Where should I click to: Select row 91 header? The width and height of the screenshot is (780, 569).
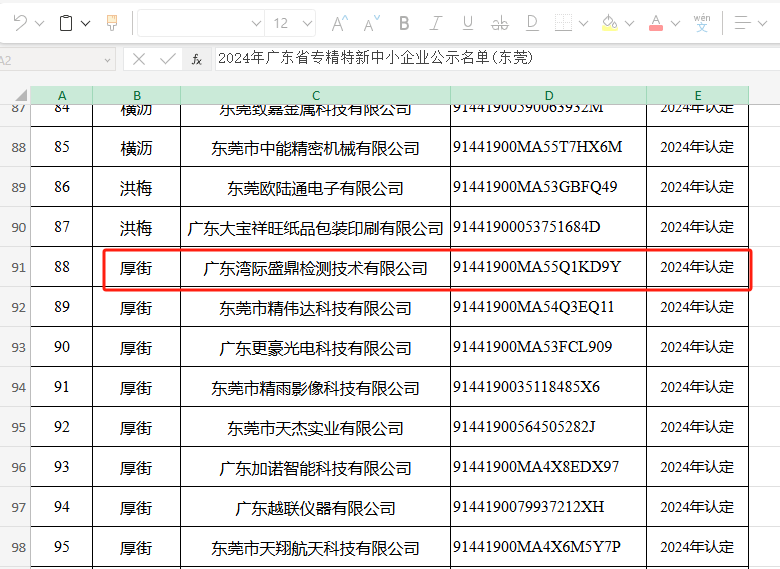point(17,268)
